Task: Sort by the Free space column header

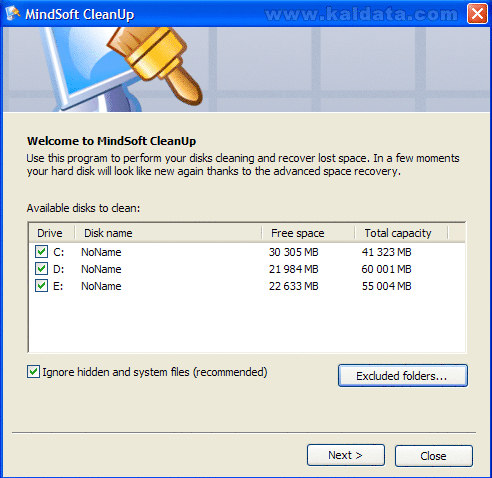Action: pyautogui.click(x=308, y=233)
